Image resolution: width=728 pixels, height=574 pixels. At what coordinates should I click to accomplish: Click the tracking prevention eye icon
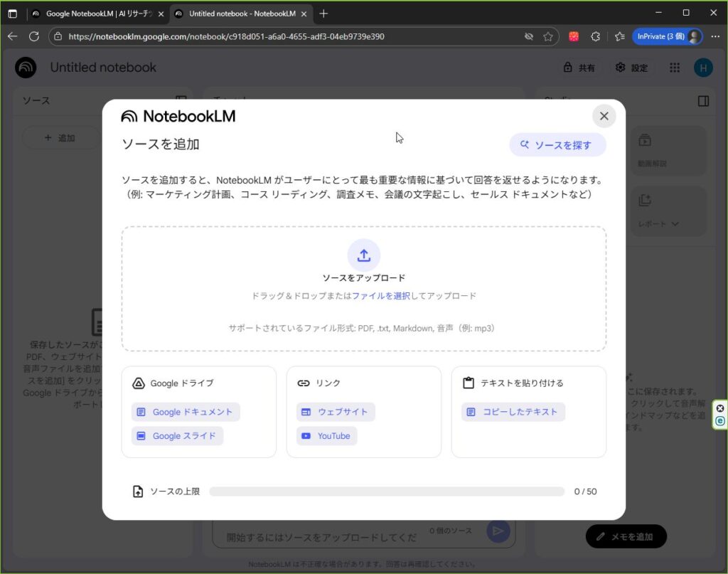point(528,36)
